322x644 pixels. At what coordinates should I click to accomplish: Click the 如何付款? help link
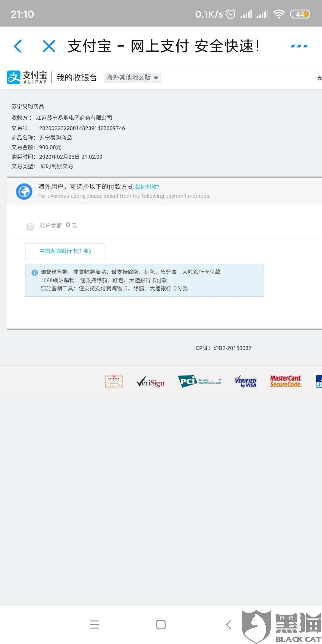tap(147, 187)
